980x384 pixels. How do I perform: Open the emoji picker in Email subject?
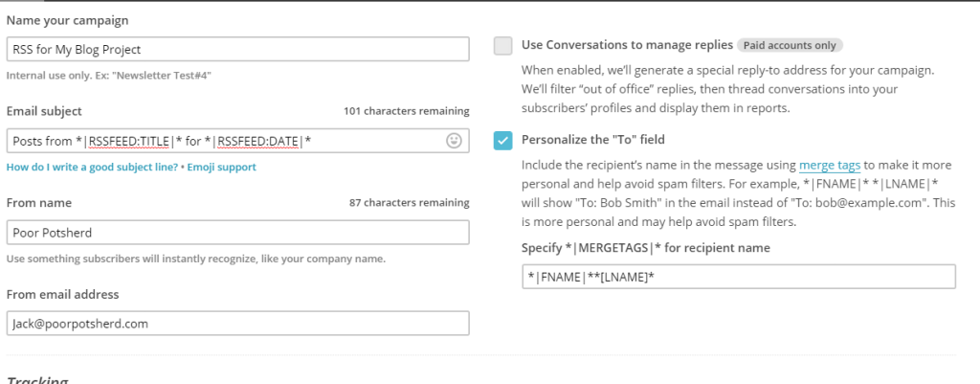[454, 141]
